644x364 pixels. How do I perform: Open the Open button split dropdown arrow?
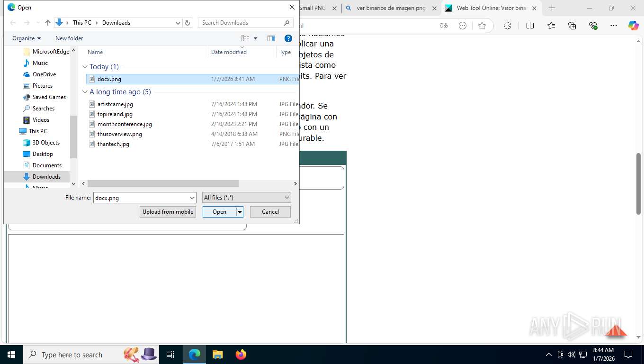tap(240, 212)
